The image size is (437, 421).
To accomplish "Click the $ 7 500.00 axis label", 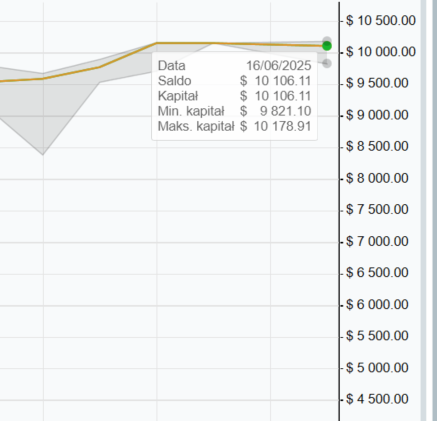I will coord(377,210).
